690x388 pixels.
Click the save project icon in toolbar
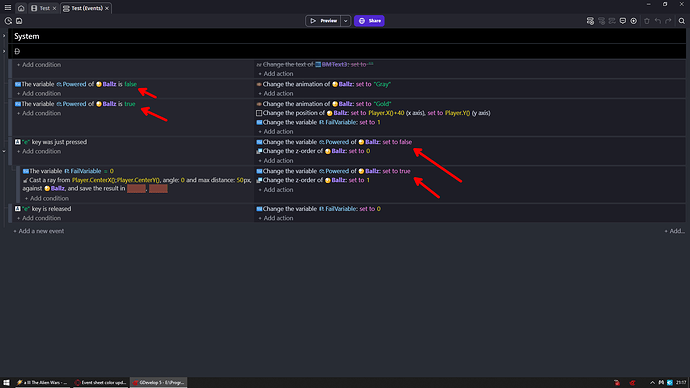click(19, 21)
